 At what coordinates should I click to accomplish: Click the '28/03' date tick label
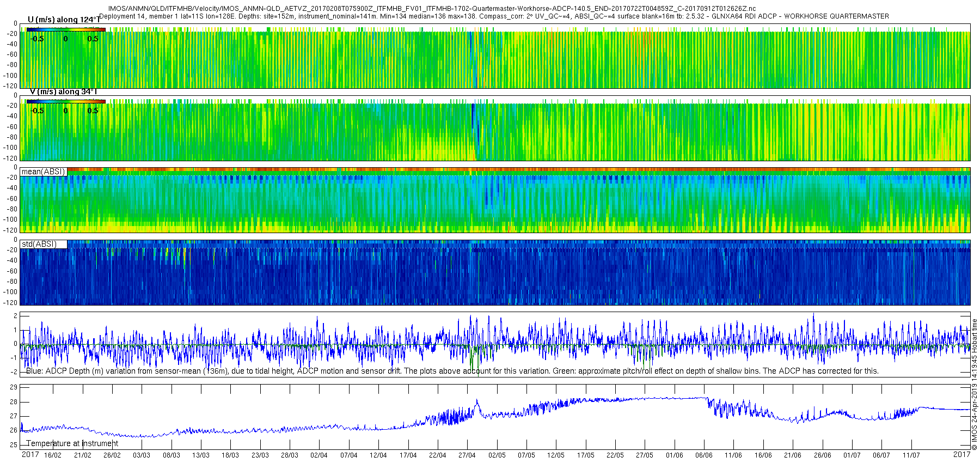point(290,455)
